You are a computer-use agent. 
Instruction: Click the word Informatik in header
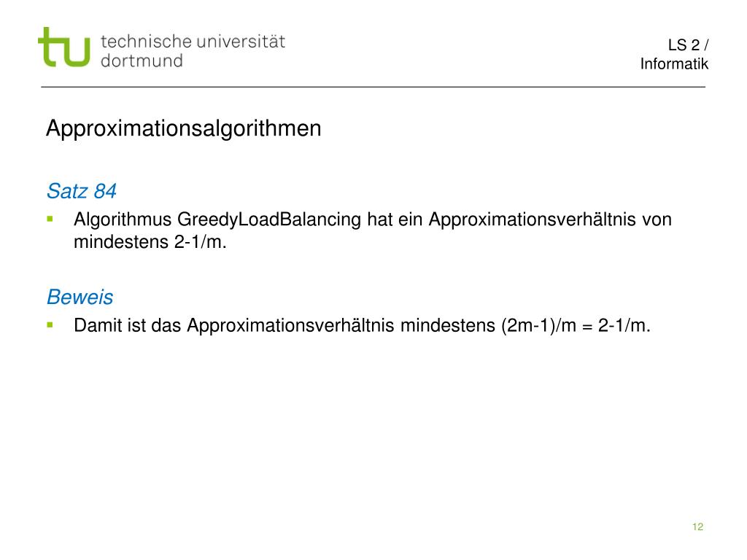click(673, 64)
